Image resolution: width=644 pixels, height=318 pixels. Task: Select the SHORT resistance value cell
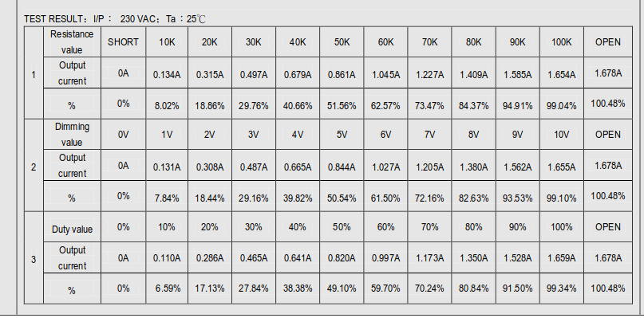123,42
